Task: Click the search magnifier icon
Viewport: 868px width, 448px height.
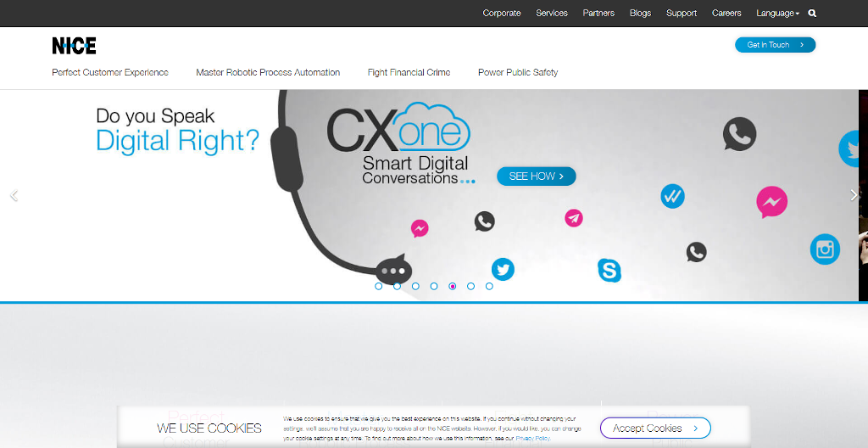Action: tap(812, 14)
